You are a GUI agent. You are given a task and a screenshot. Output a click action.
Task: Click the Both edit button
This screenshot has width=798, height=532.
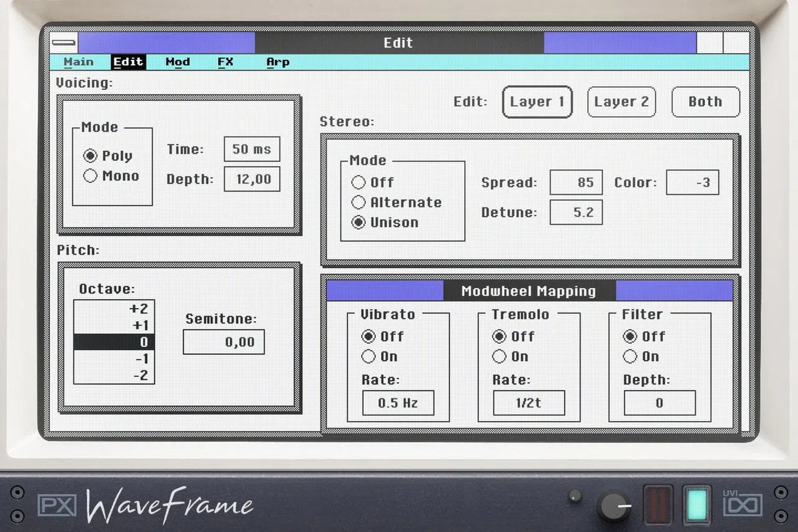706,102
